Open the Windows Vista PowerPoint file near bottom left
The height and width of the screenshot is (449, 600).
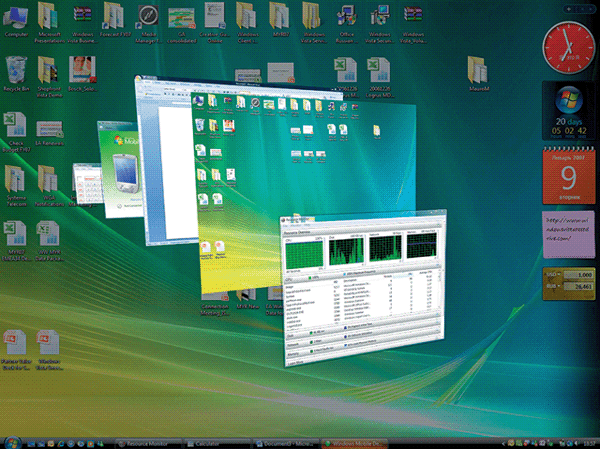[x=49, y=350]
